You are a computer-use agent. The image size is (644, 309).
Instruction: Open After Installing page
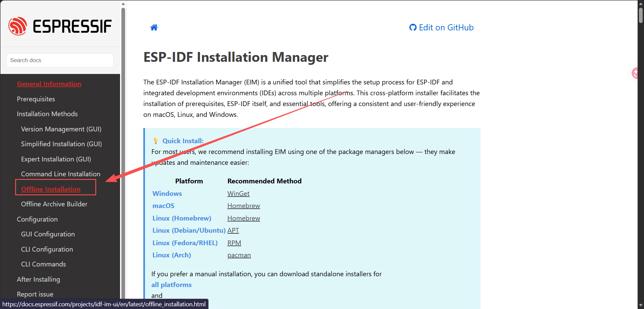[x=38, y=279]
